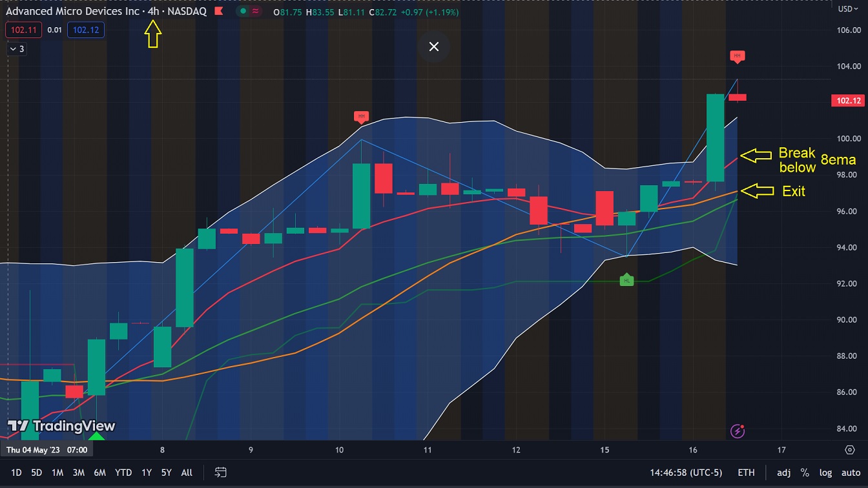The image size is (868, 488).
Task: Toggle adj dividend adjustment
Action: coord(784,473)
